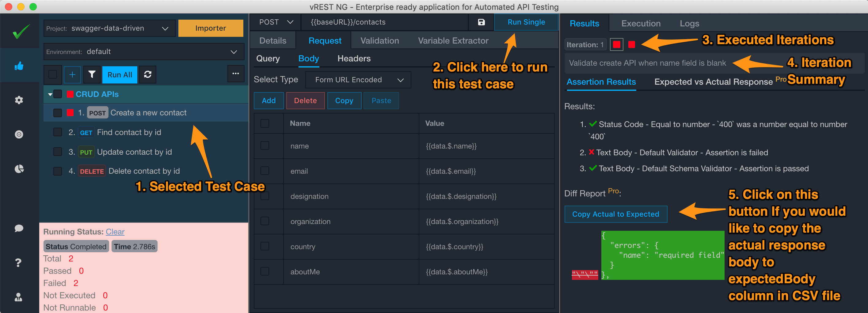Open the thumbs-up test cases sidebar section
Image resolution: width=868 pixels, height=313 pixels.
tap(19, 66)
